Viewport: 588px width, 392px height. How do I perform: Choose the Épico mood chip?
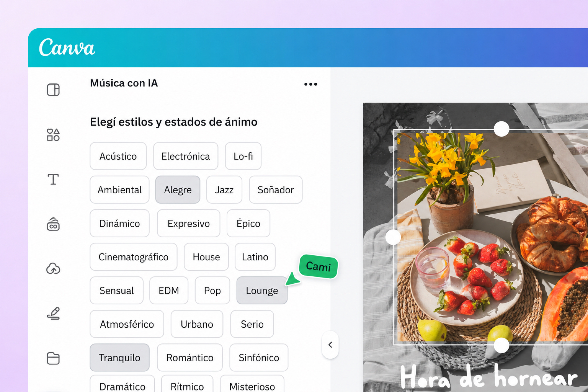[x=249, y=223]
